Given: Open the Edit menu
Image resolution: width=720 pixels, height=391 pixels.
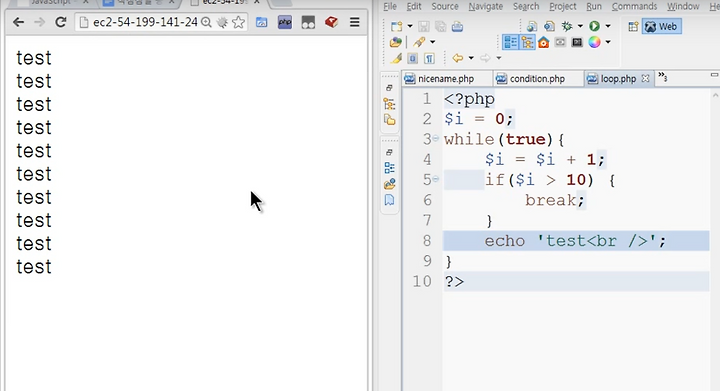Looking at the screenshot, I should (x=414, y=6).
